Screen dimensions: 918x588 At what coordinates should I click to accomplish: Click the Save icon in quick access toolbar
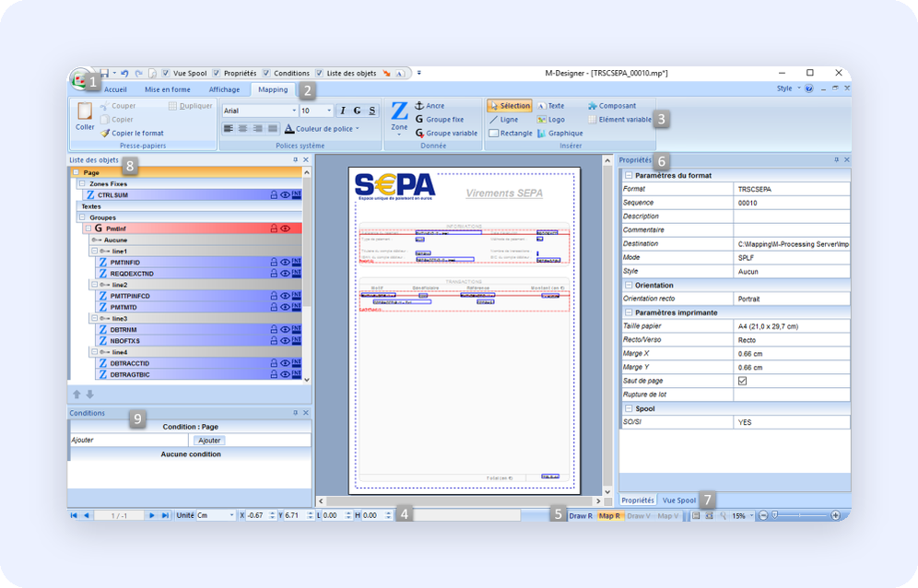coord(104,73)
